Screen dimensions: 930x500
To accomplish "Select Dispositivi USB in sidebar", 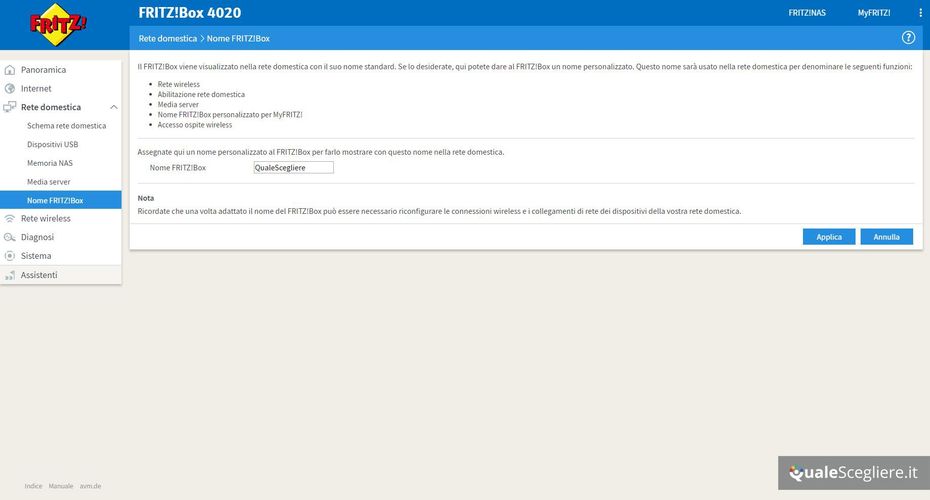I will [x=52, y=144].
